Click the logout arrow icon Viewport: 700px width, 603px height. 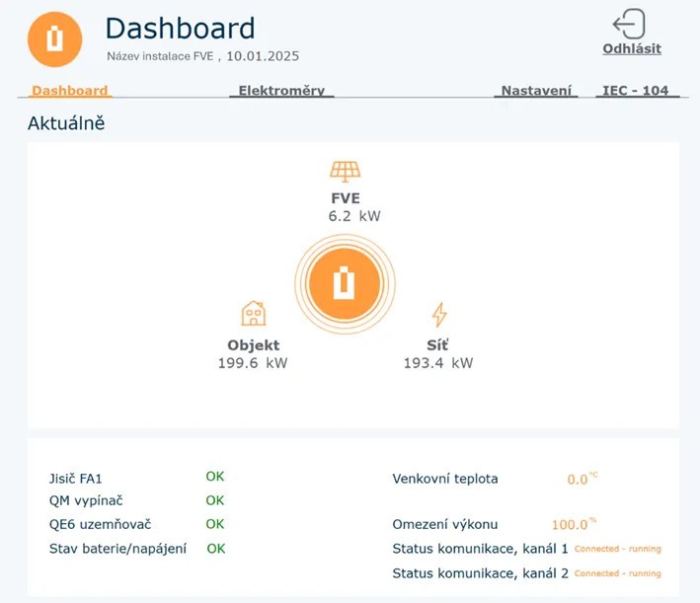pos(629,24)
